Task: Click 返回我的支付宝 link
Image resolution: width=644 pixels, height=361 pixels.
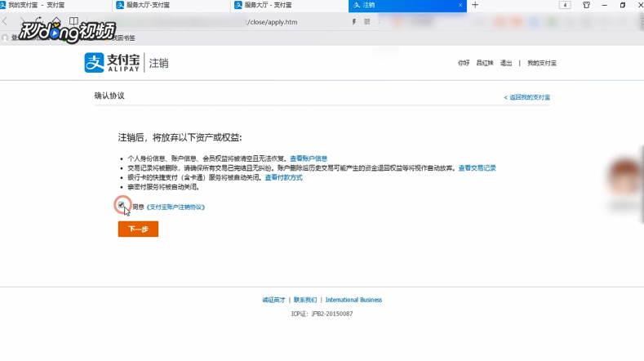Action: (x=527, y=97)
